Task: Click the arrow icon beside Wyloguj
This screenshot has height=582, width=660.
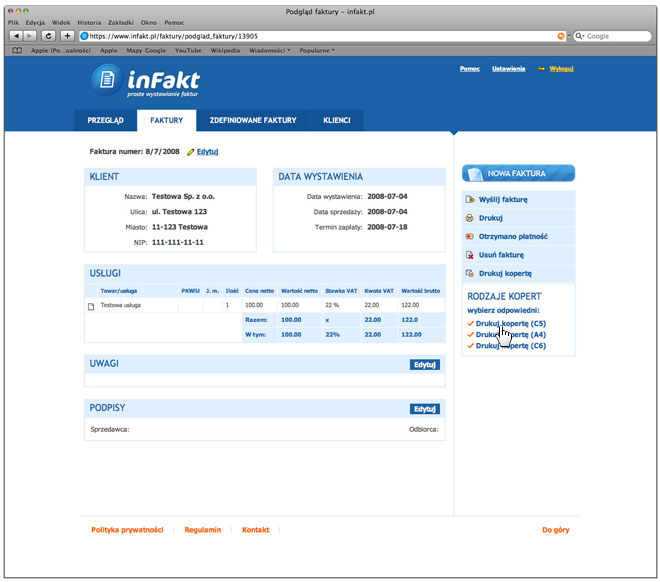Action: (x=541, y=69)
